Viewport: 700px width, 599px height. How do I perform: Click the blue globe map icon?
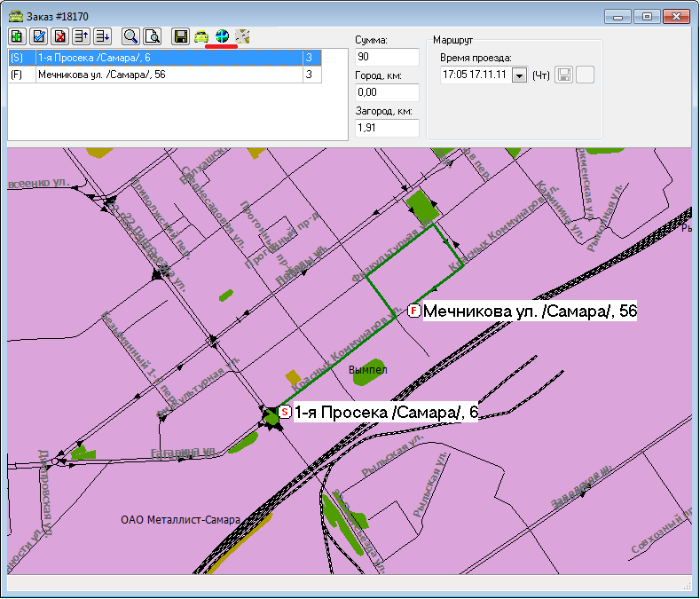[222, 36]
